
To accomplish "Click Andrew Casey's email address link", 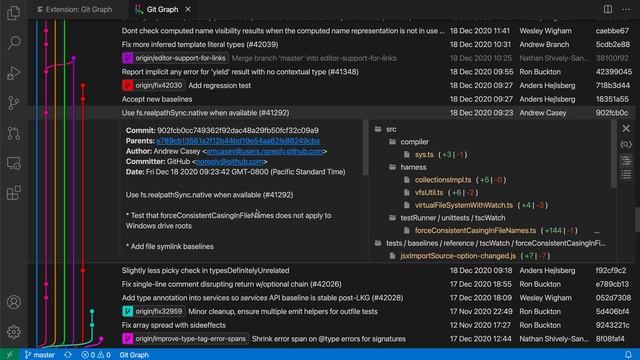I will 265,151.
